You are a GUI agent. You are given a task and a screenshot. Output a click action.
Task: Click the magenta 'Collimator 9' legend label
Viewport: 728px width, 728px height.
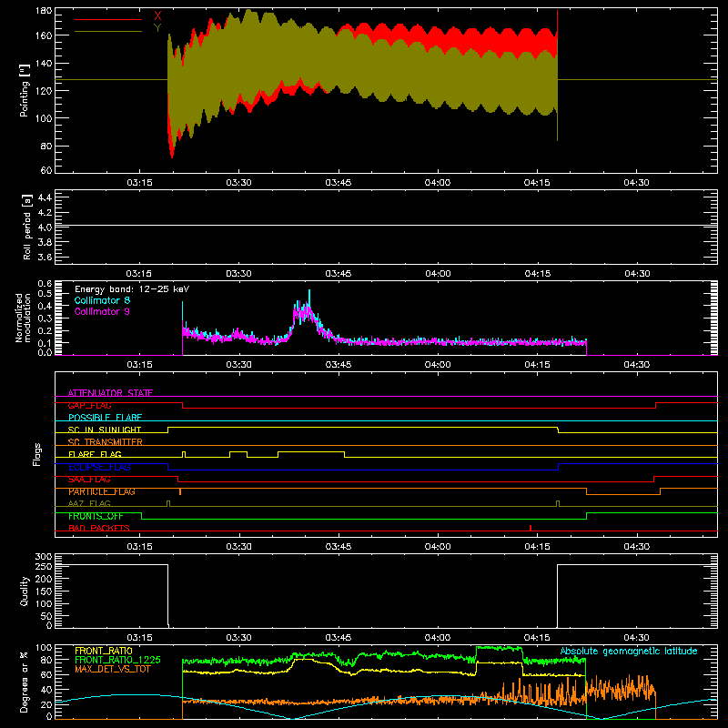point(102,311)
